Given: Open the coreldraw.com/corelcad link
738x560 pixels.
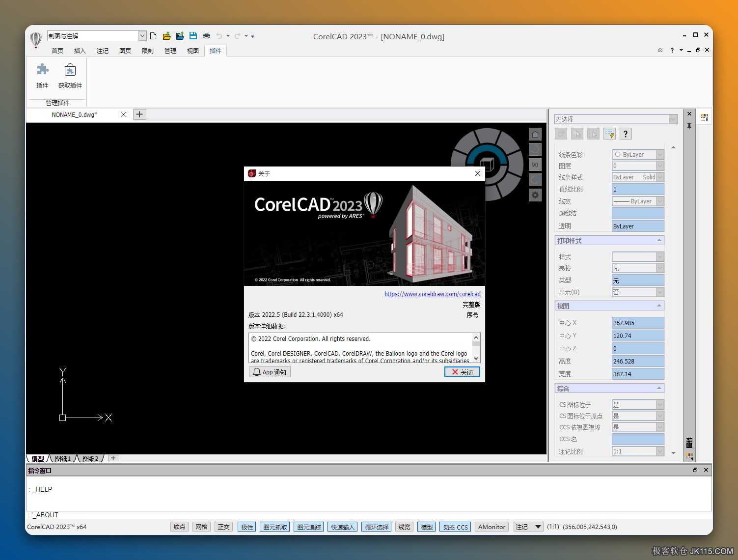Looking at the screenshot, I should (x=432, y=294).
